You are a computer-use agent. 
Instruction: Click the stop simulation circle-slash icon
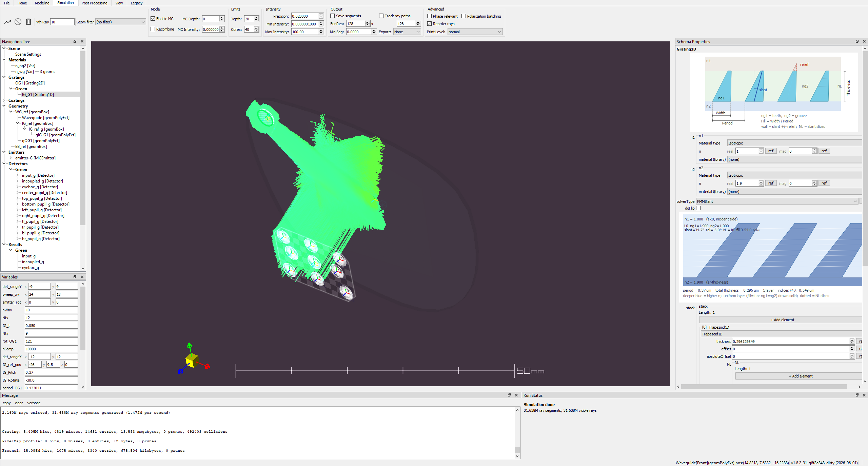coord(18,22)
